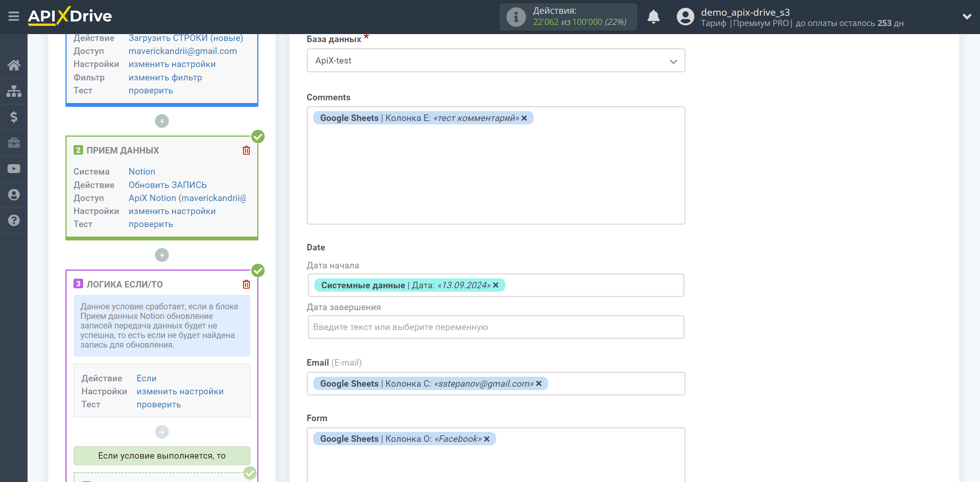Screen dimensions: 980x482
Task: Click the ApiX-Drive logo
Action: [70, 16]
